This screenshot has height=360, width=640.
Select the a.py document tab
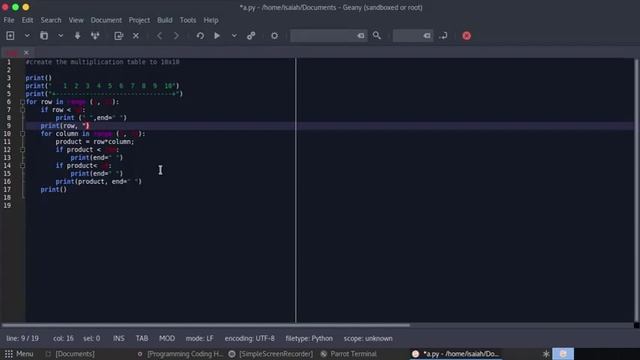[x=12, y=53]
